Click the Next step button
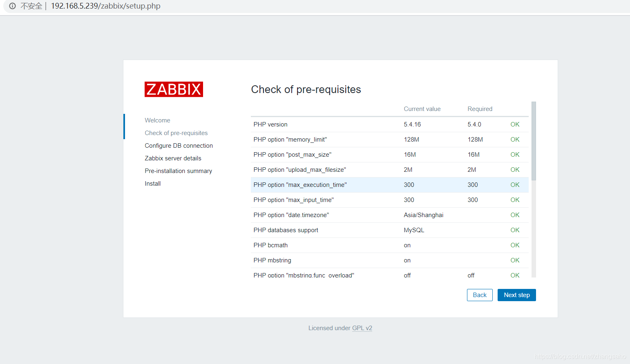This screenshot has width=630, height=364. (x=516, y=295)
